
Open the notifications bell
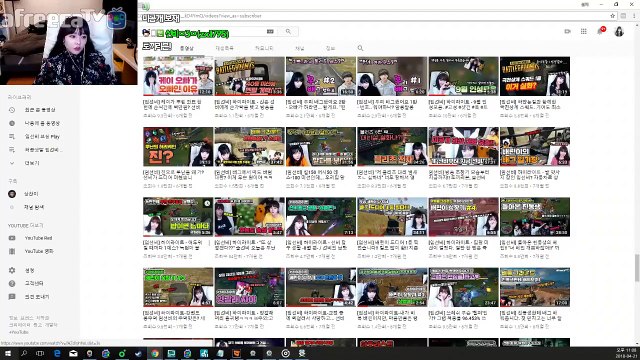click(x=600, y=31)
